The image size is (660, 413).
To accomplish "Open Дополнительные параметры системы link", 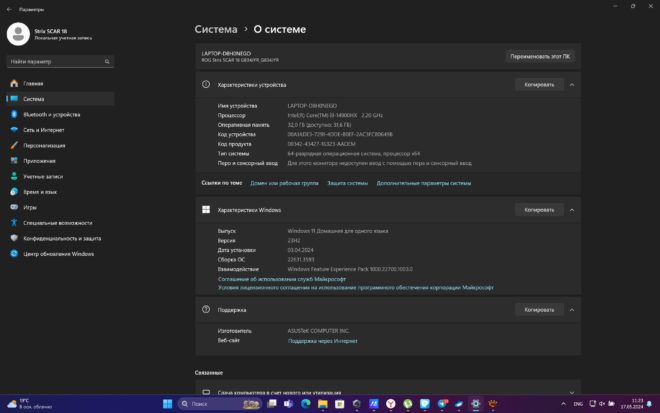I will (424, 183).
